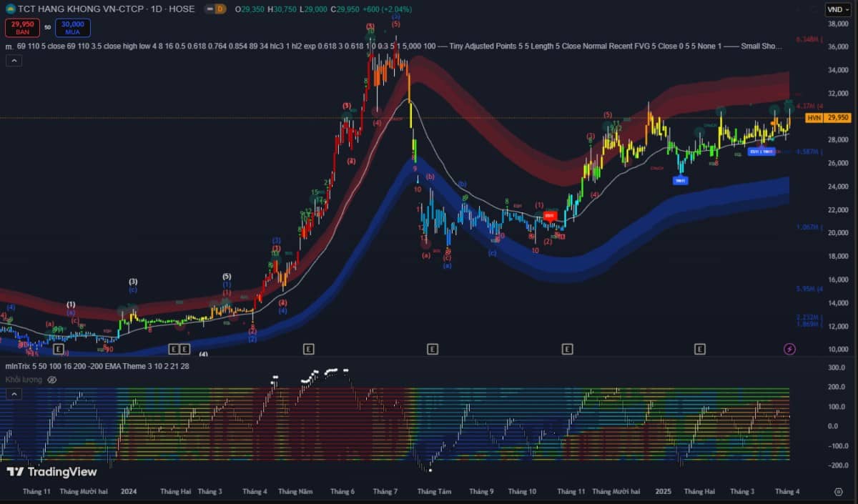Click the lightning bolt quick-trade icon on chart
Viewport: 858px width, 504px height.
tap(789, 348)
